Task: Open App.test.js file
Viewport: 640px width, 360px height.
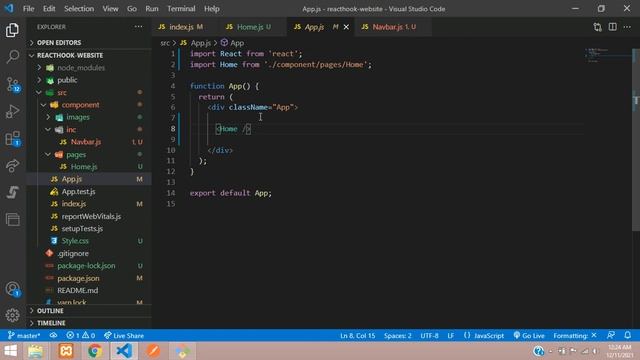Action: [89, 191]
